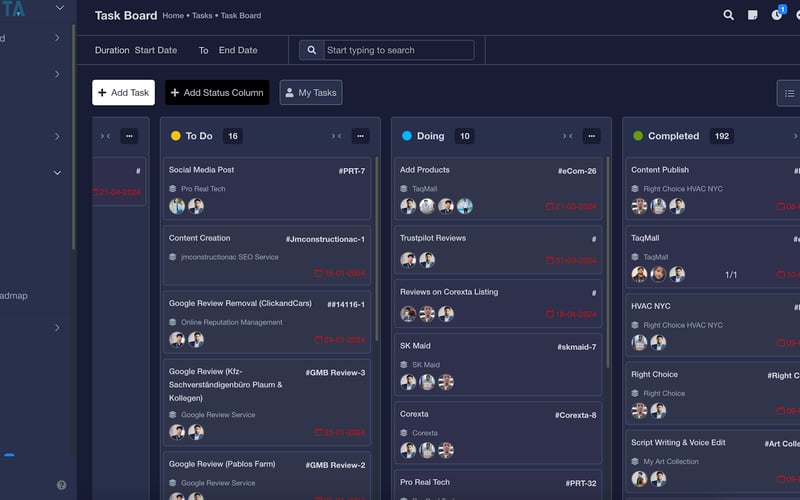Click first assignee avatar on Trustpilot Reviews
The width and height of the screenshot is (800, 500).
408,260
